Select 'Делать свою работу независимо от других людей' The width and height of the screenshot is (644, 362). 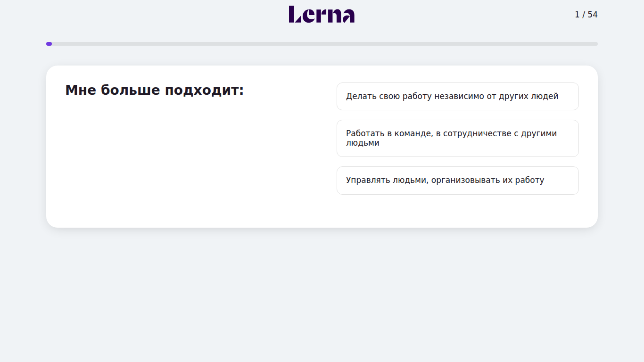(457, 96)
